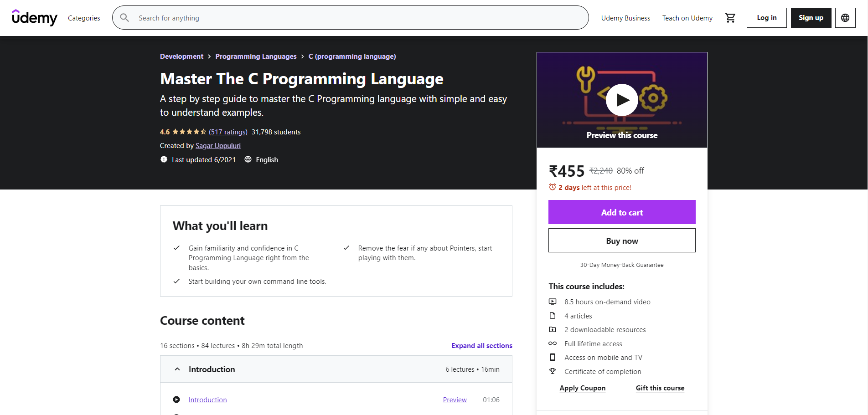This screenshot has height=415, width=868.
Task: Click the 6 lectures 16min text
Action: [x=472, y=369]
